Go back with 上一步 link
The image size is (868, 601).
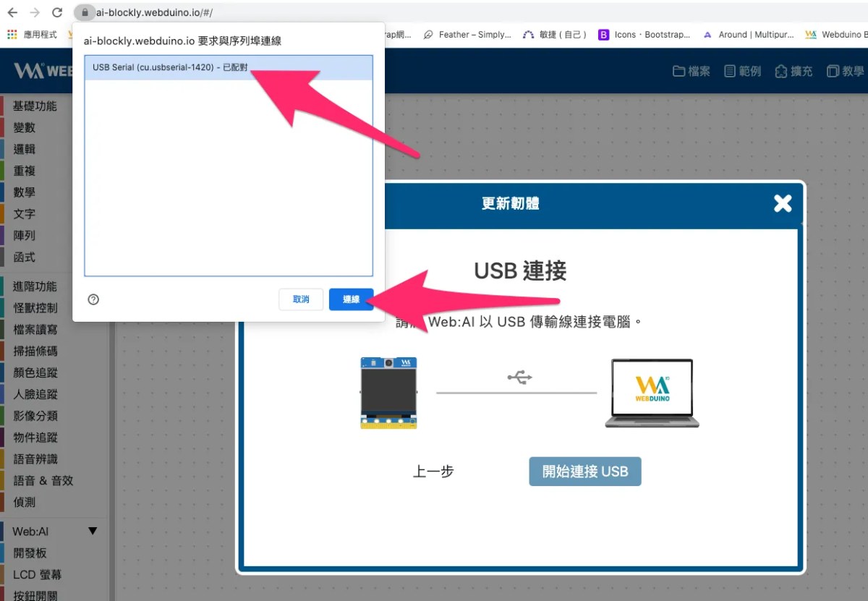[x=433, y=472]
